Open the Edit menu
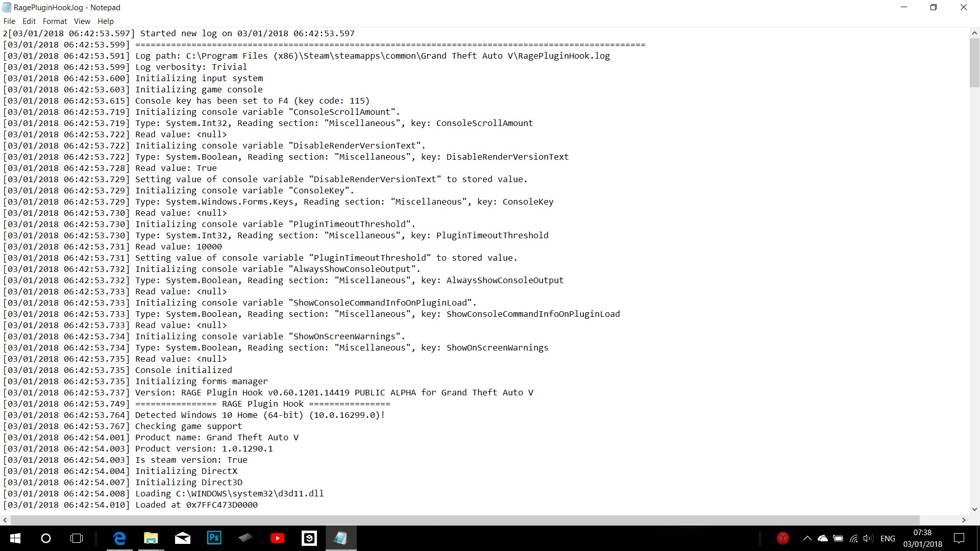This screenshot has width=980, height=551. [29, 21]
